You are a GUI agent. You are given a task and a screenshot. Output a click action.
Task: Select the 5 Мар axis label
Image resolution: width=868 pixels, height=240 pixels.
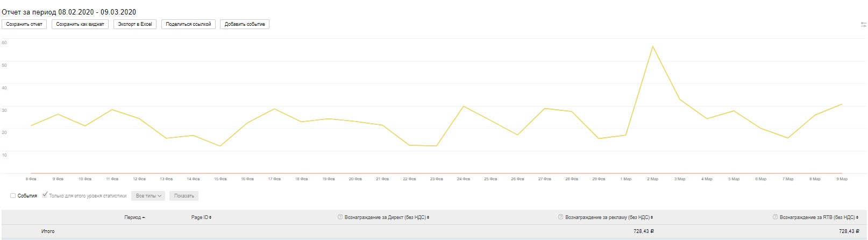[734, 179]
